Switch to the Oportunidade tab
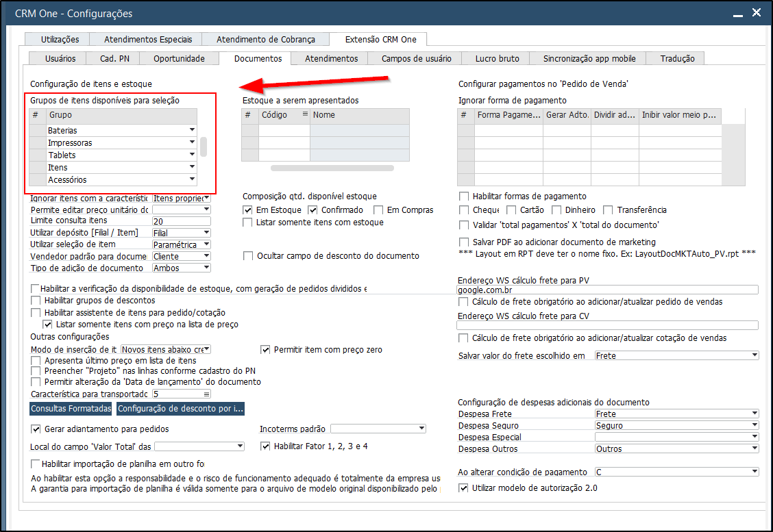 (179, 59)
